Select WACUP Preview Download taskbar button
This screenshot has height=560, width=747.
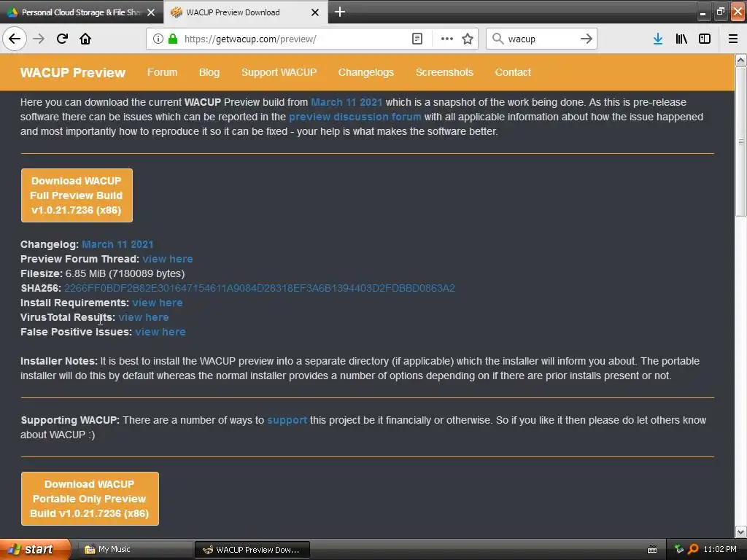tap(252, 550)
